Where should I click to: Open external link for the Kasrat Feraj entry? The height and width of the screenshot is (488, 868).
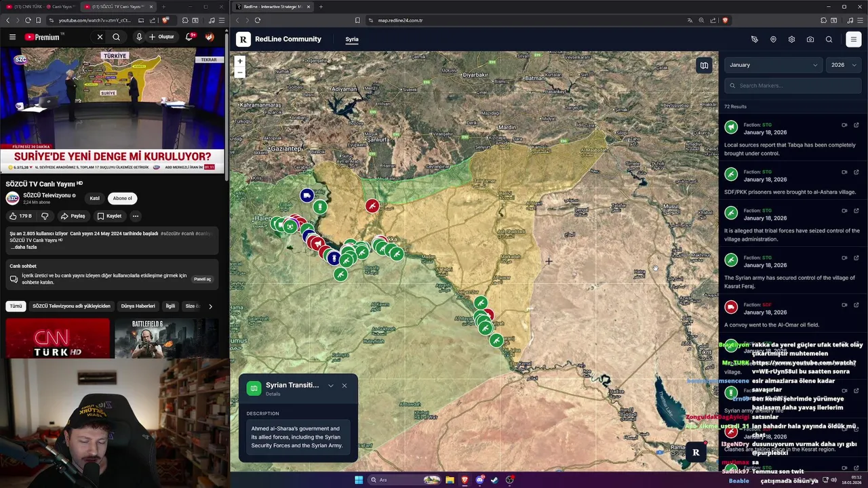(856, 258)
